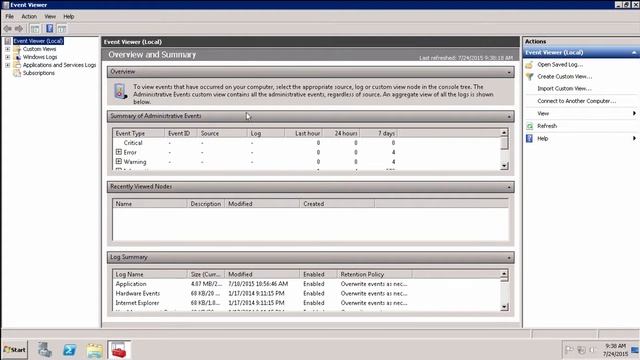Click the Source column header
The height and width of the screenshot is (360, 640).
click(x=222, y=133)
